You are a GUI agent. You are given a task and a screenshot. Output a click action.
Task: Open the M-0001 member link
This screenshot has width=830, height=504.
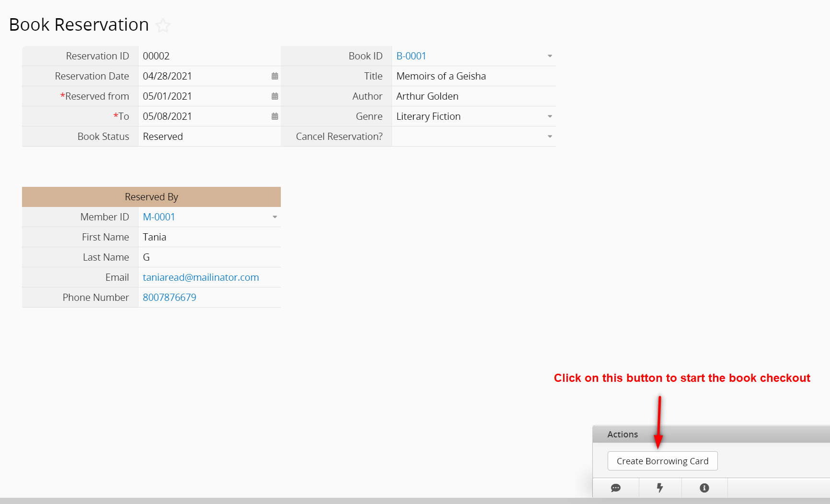tap(159, 217)
